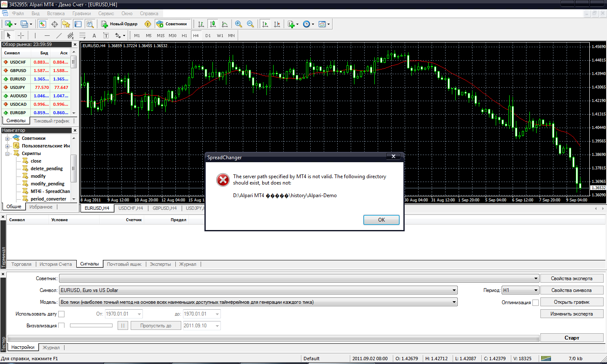Select the crosshair tool
Viewport: 607px width, 364px height.
click(21, 35)
